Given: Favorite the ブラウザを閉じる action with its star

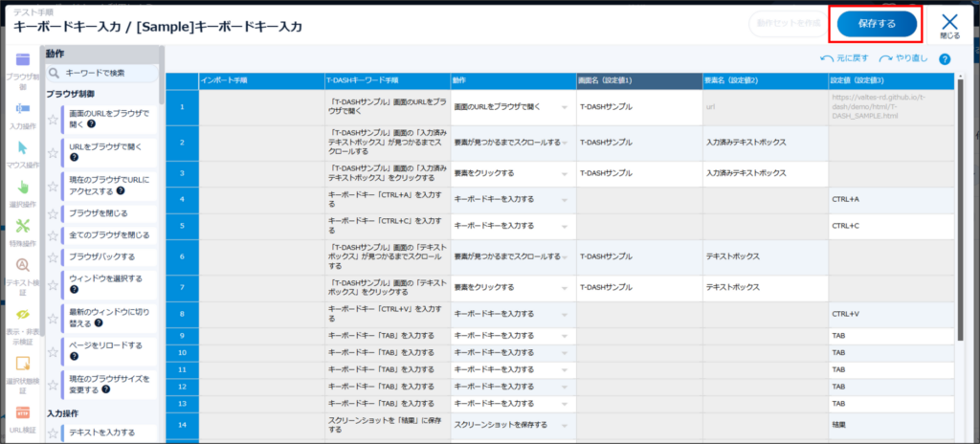Looking at the screenshot, I should point(54,213).
